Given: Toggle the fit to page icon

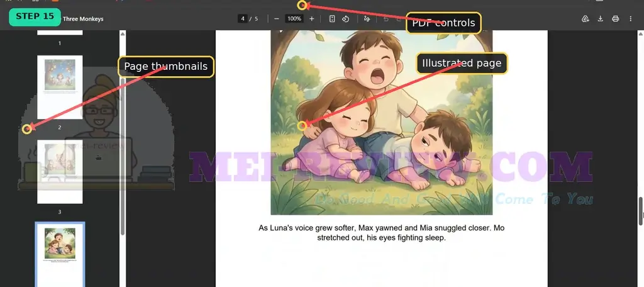Looking at the screenshot, I should (x=332, y=19).
